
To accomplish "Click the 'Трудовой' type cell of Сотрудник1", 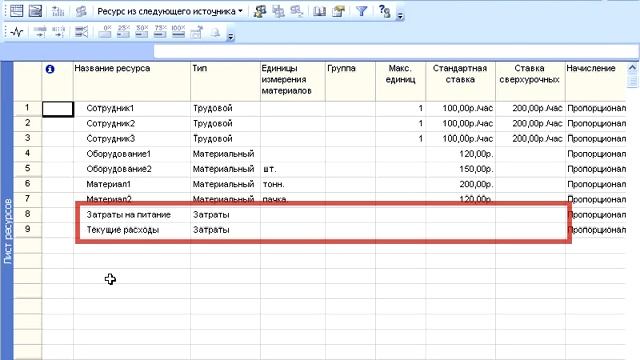I will coord(225,109).
